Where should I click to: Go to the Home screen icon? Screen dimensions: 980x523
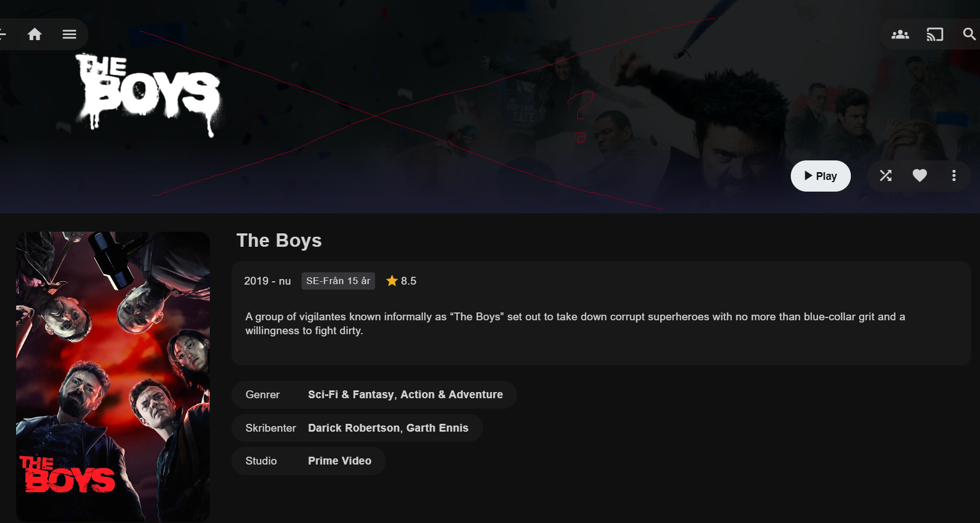[35, 35]
